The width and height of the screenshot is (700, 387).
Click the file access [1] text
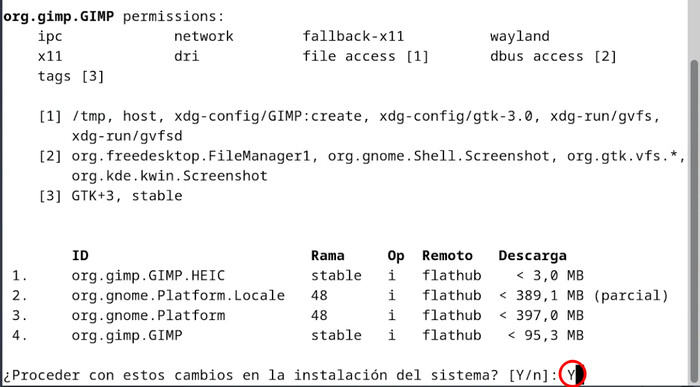pyautogui.click(x=366, y=57)
